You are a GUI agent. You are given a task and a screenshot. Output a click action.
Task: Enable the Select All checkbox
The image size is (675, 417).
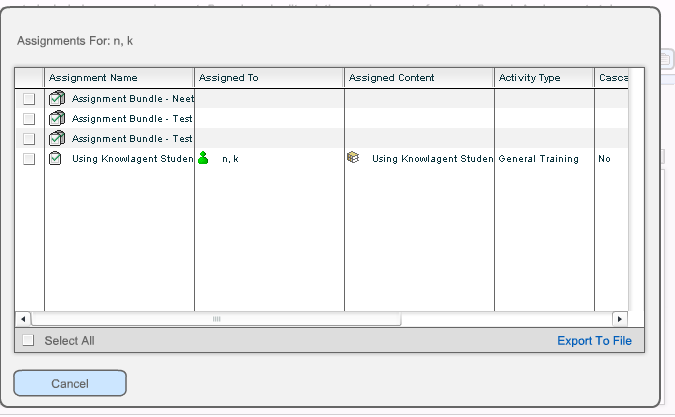tap(28, 340)
